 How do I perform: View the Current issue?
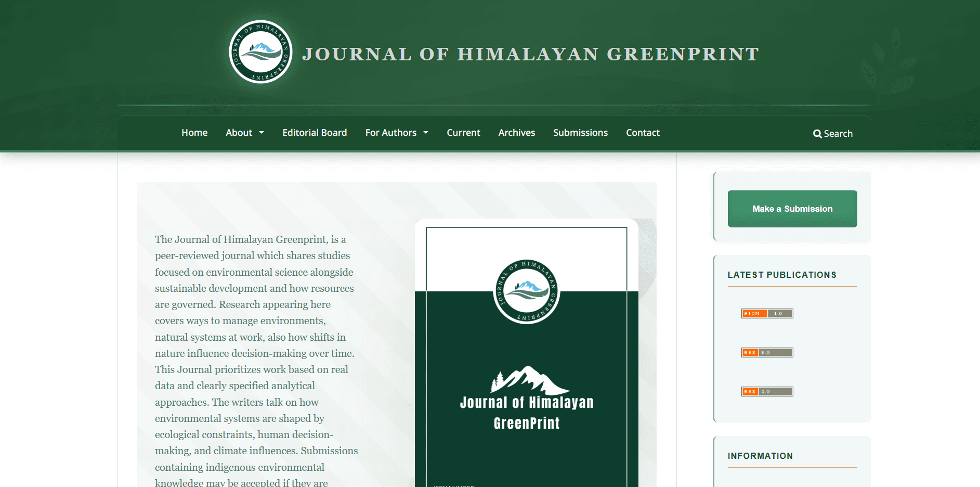pos(463,133)
